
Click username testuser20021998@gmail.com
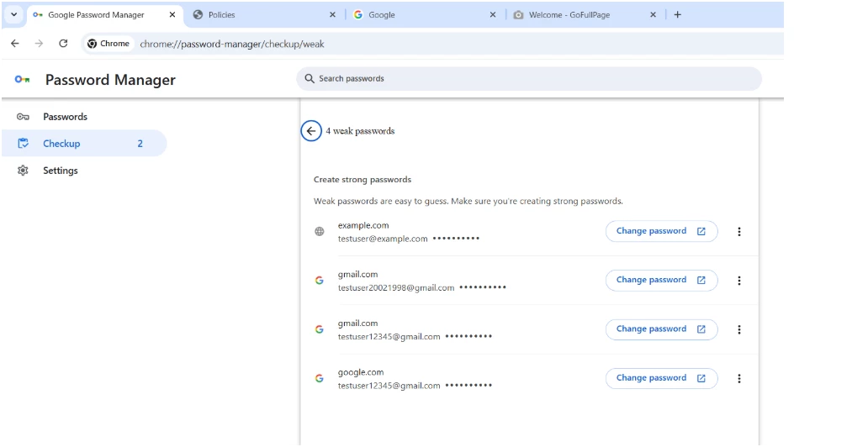(396, 287)
